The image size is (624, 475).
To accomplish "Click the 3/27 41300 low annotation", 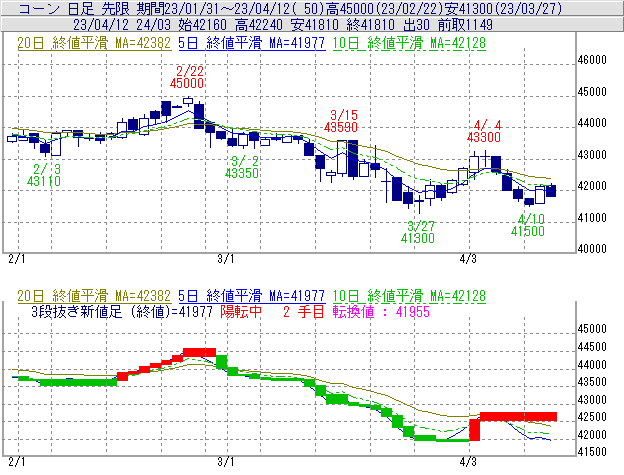I will (418, 232).
